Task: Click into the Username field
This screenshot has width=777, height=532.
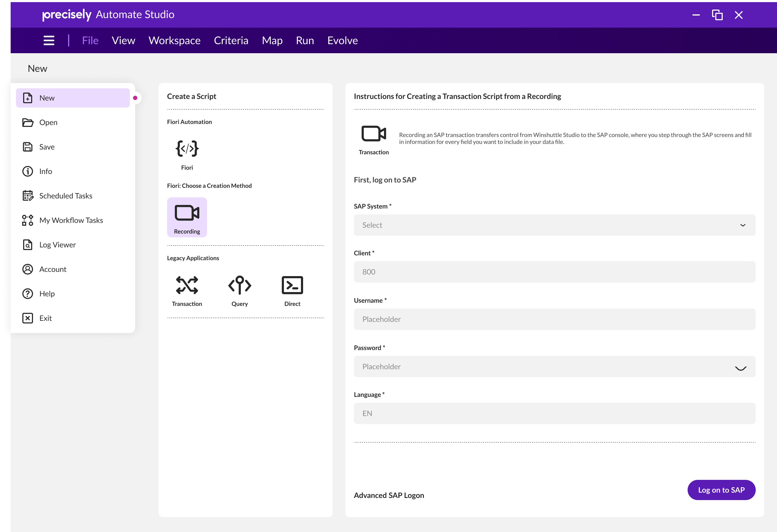Action: (554, 319)
